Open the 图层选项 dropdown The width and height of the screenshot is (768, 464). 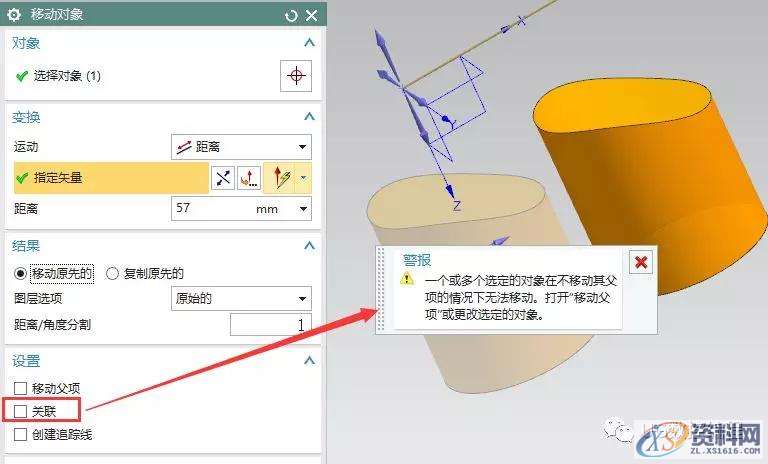click(x=241, y=298)
